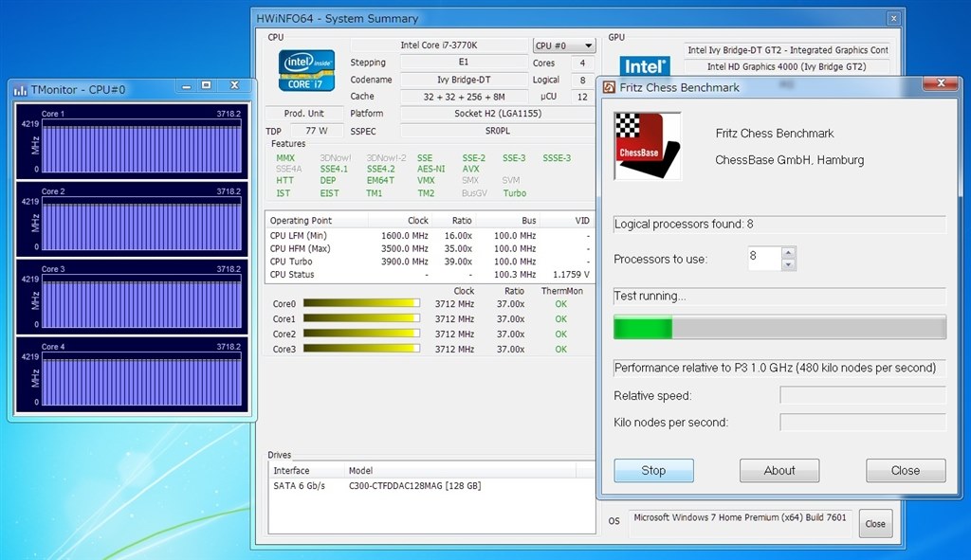Click the Core0 usage bar in HWiNFO64
Viewport: 971px width, 560px height.
click(x=361, y=303)
